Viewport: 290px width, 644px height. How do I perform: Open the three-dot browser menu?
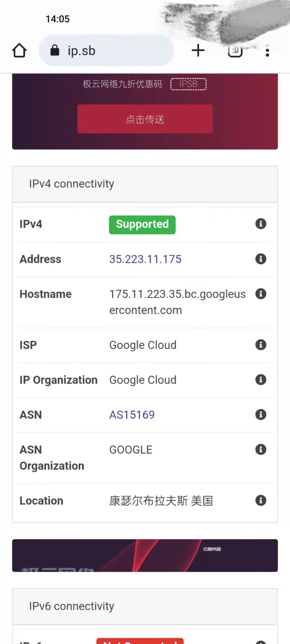coord(267,50)
